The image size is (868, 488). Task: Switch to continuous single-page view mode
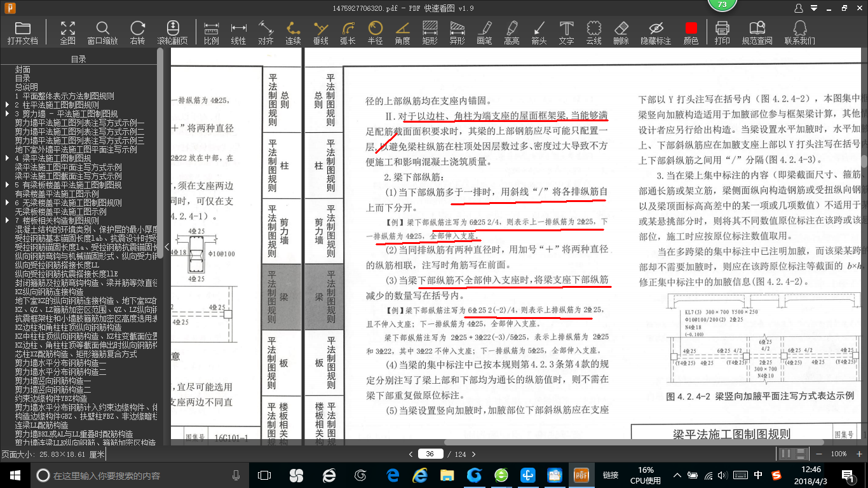[801, 454]
